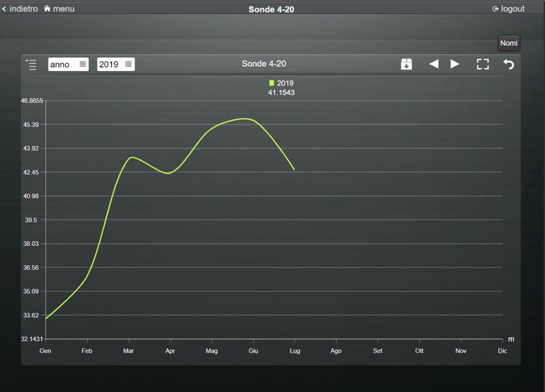Toggle the 2019 series legend label
Image resolution: width=545 pixels, height=392 pixels.
[285, 83]
